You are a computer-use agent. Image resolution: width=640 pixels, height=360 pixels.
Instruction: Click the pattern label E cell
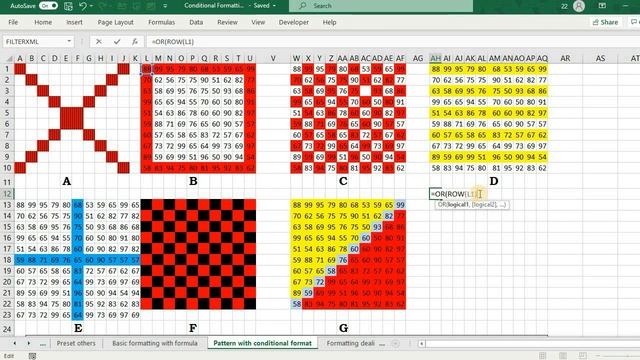click(78, 328)
